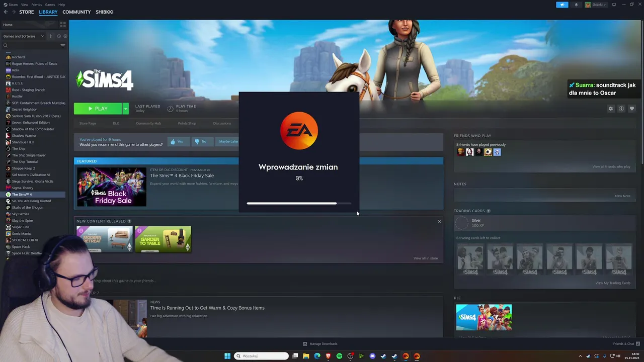Image resolution: width=644 pixels, height=362 pixels.
Task: Open the SHIBKKI profile tab
Action: pyautogui.click(x=105, y=12)
